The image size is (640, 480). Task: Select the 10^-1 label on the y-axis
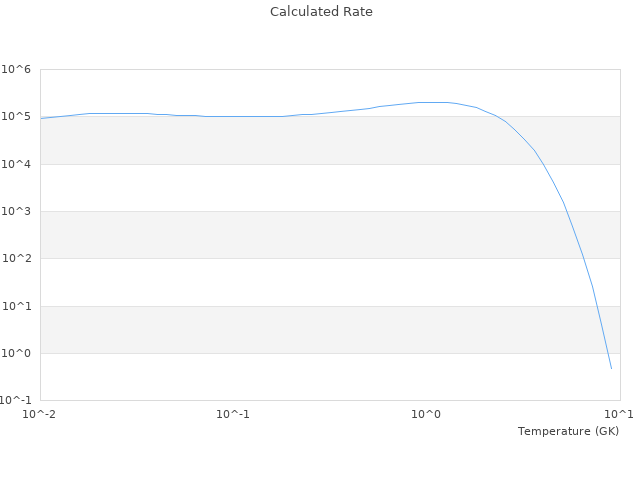tap(16, 401)
